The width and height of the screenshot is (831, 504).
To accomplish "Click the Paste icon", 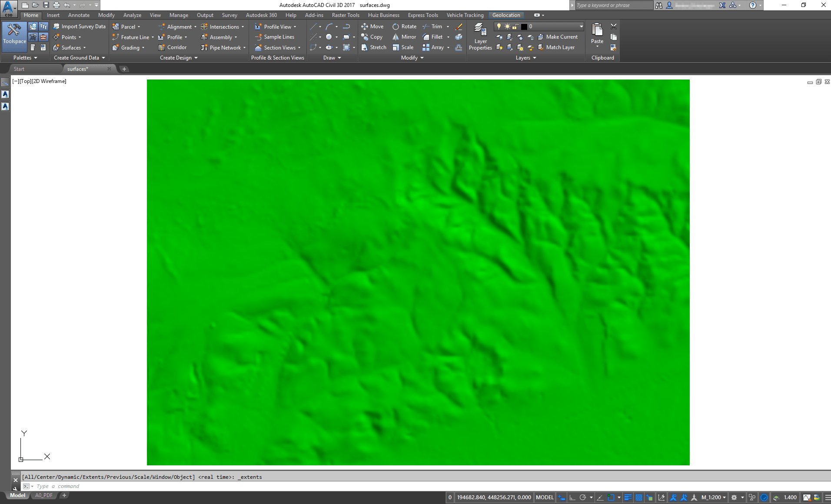I will pyautogui.click(x=597, y=30).
